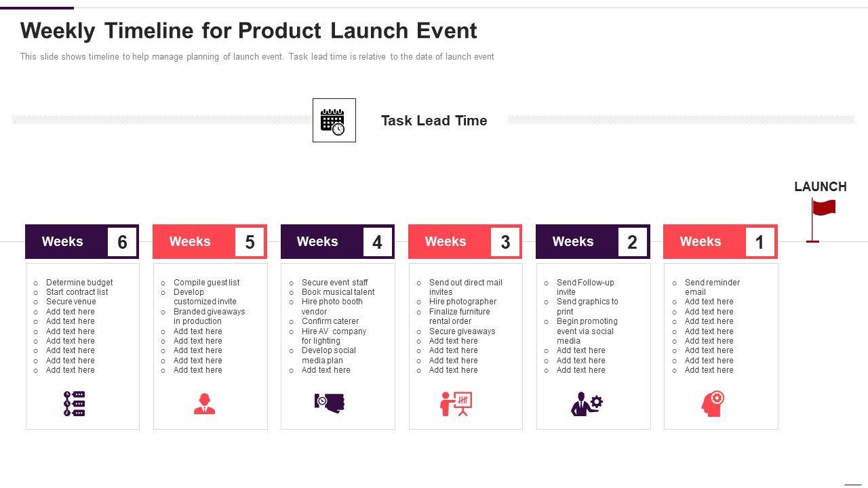Click the calendar clock icon

333,121
